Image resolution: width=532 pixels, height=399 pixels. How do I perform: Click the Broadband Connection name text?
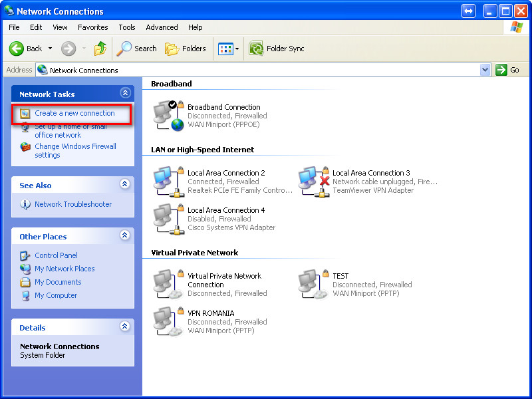pos(224,107)
